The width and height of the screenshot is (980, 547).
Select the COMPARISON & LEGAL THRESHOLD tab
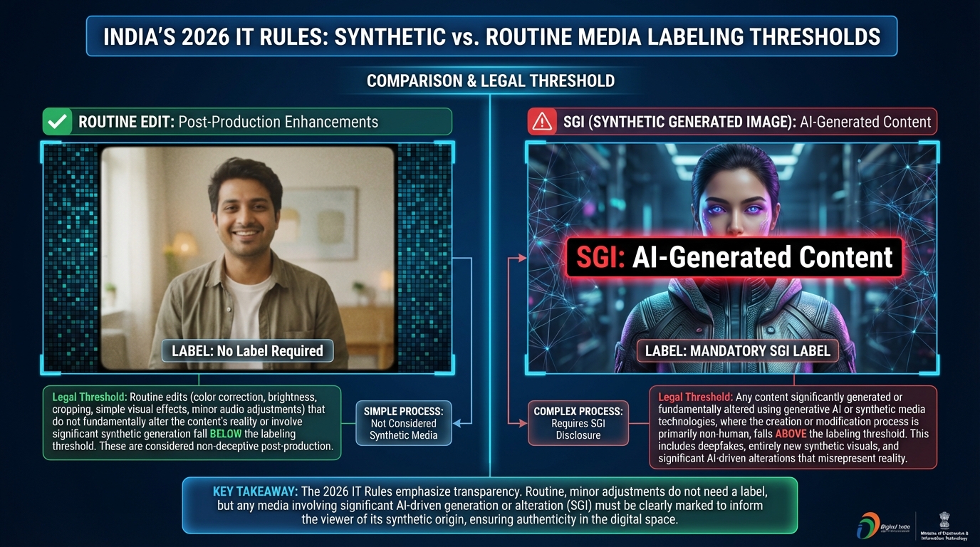tap(490, 80)
